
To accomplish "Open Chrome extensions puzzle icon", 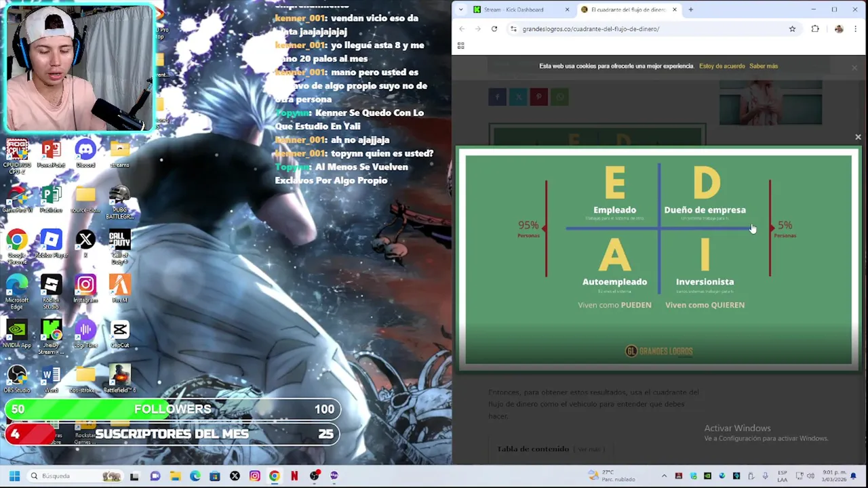I will click(815, 28).
